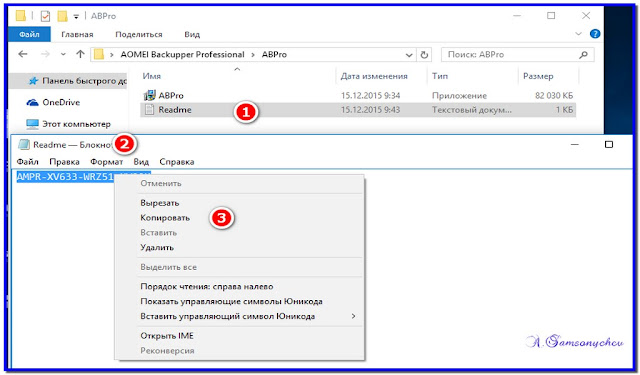
Task: Sort by the Дата изменения column header
Action: pos(374,76)
